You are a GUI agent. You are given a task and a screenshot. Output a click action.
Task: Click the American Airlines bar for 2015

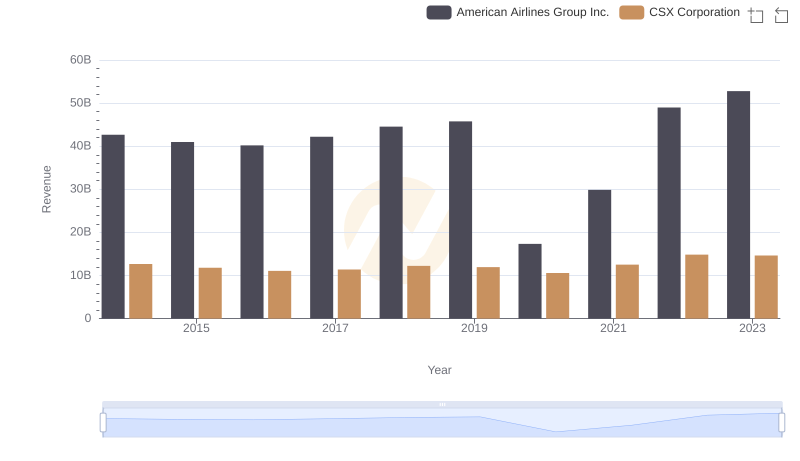coord(183,230)
